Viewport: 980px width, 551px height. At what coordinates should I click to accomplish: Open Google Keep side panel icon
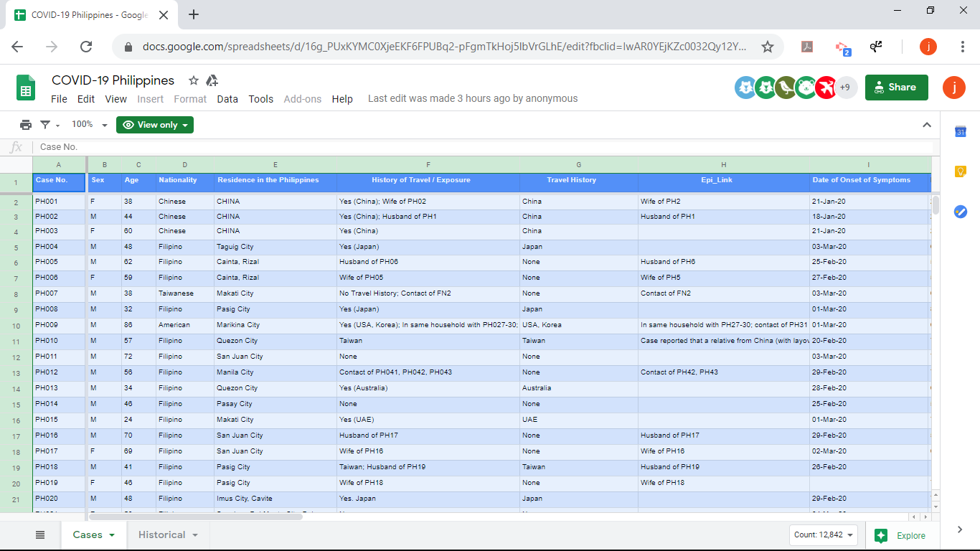[x=961, y=171]
